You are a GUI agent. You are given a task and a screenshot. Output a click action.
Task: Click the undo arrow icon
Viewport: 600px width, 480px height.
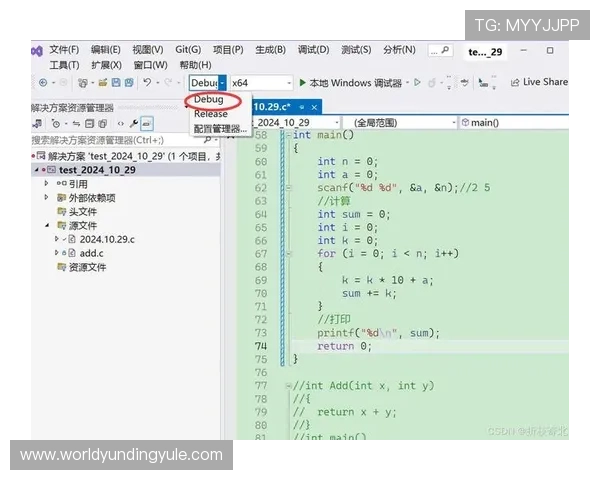147,82
